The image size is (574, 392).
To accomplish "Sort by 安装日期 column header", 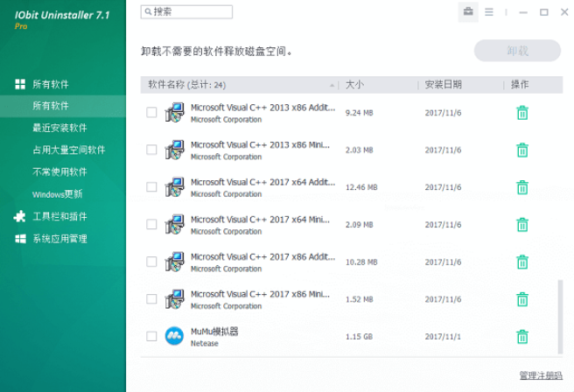I will click(x=443, y=85).
